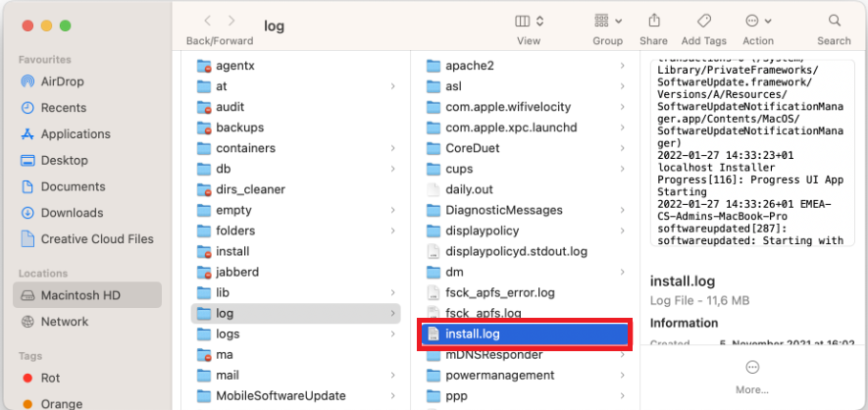Select the log folder

click(295, 313)
